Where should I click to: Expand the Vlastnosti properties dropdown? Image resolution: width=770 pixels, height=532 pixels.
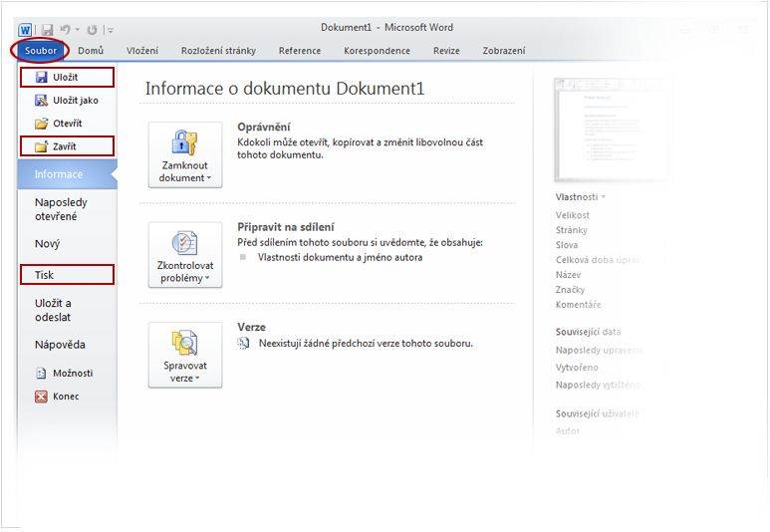point(581,197)
